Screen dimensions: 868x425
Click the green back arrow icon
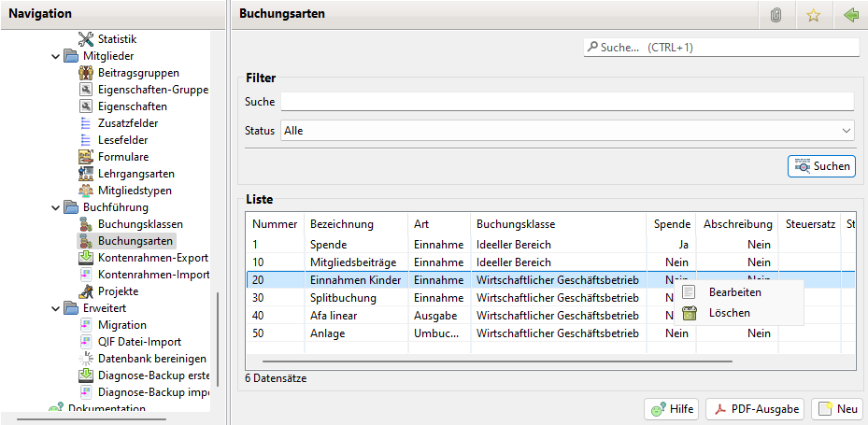pos(850,15)
